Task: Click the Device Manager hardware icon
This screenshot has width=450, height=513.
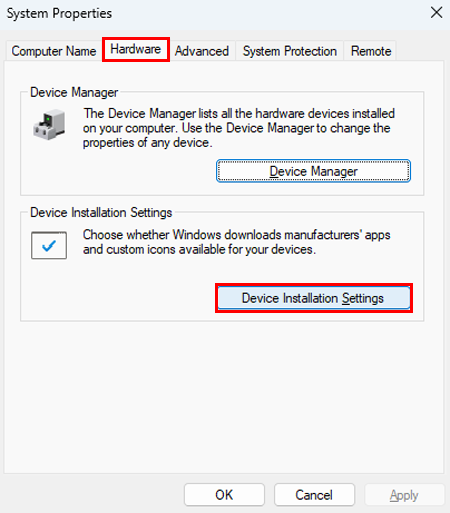Action: [49, 124]
